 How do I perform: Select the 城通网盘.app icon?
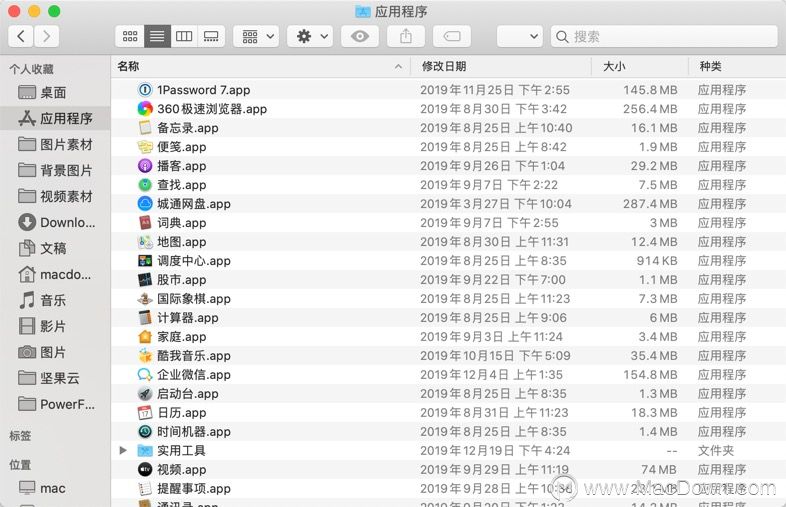coord(145,204)
